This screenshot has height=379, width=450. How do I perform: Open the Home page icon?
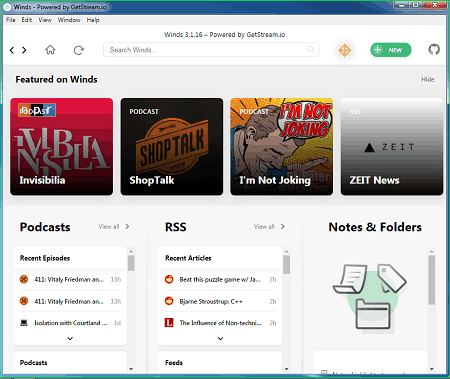[x=50, y=50]
